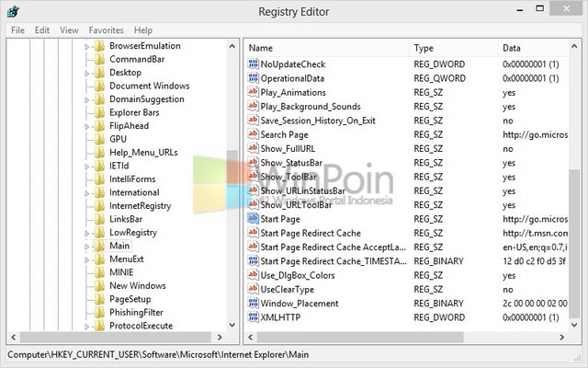Click the Help_Menu_URLs folder icon

tap(99, 153)
